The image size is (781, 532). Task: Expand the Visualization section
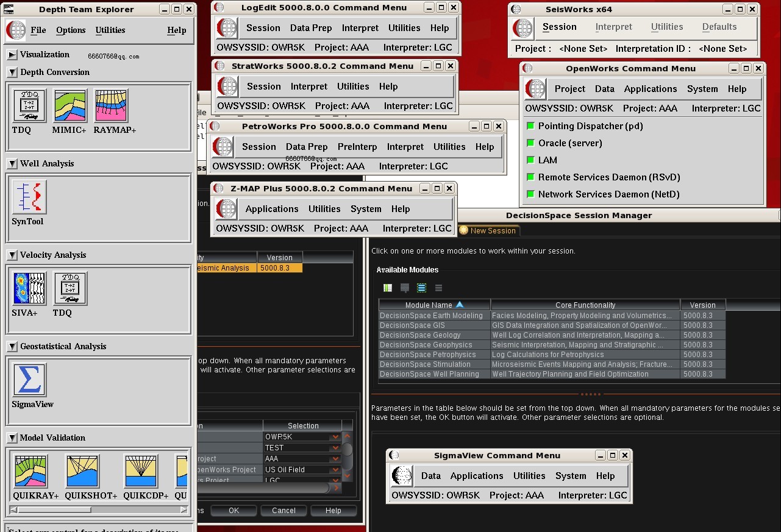(12, 55)
